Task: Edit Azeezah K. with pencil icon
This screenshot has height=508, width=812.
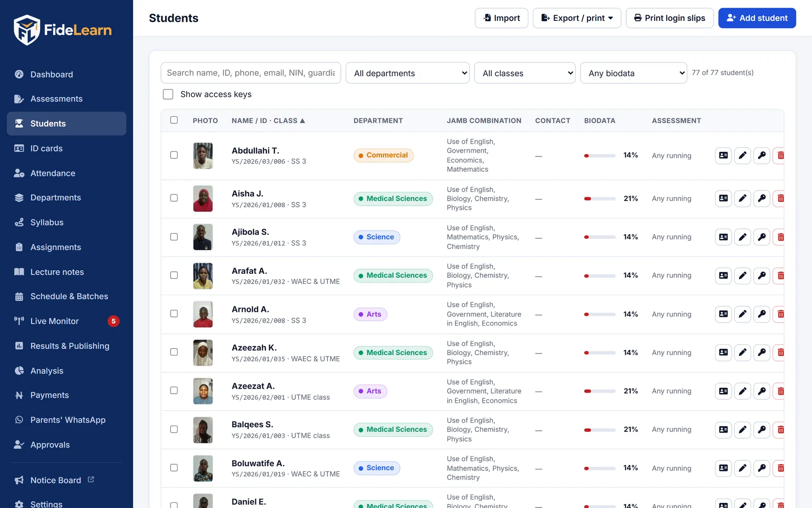Action: 742,353
